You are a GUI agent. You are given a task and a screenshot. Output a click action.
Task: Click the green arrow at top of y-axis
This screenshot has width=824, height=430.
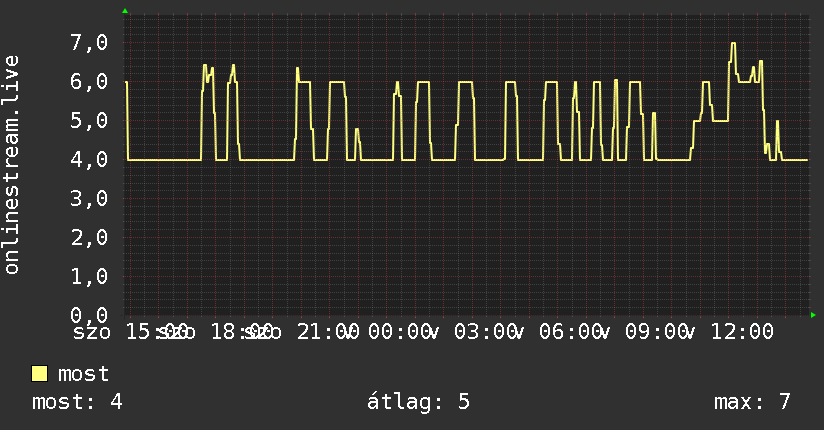125,11
